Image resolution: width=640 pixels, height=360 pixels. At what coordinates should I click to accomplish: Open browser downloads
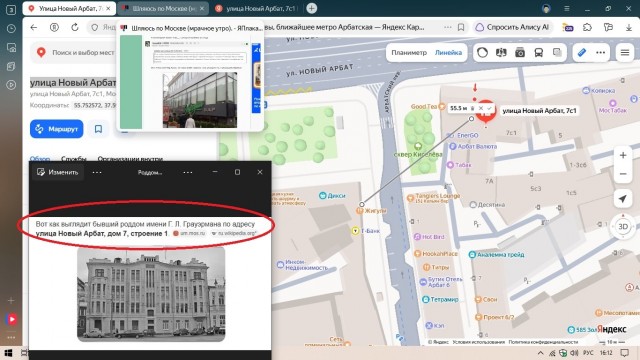pos(629,27)
